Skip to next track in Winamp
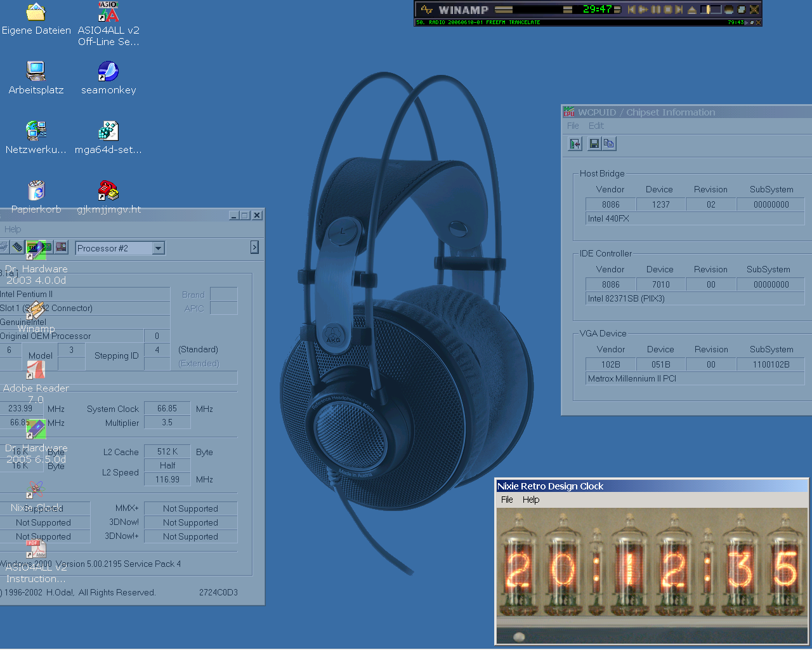 (679, 10)
